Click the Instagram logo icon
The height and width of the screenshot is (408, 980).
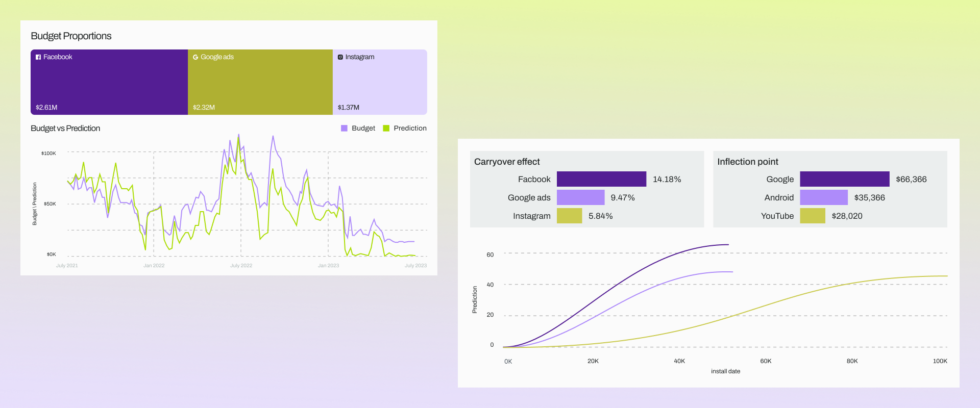tap(340, 57)
